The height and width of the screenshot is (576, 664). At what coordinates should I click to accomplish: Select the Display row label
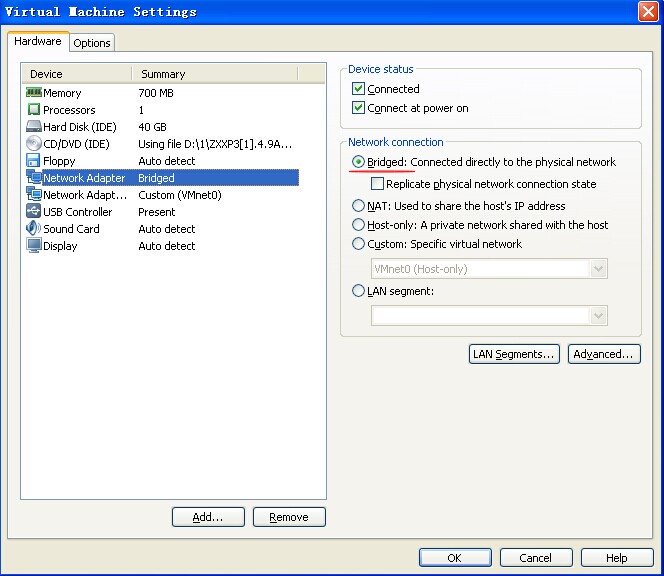pyautogui.click(x=60, y=246)
